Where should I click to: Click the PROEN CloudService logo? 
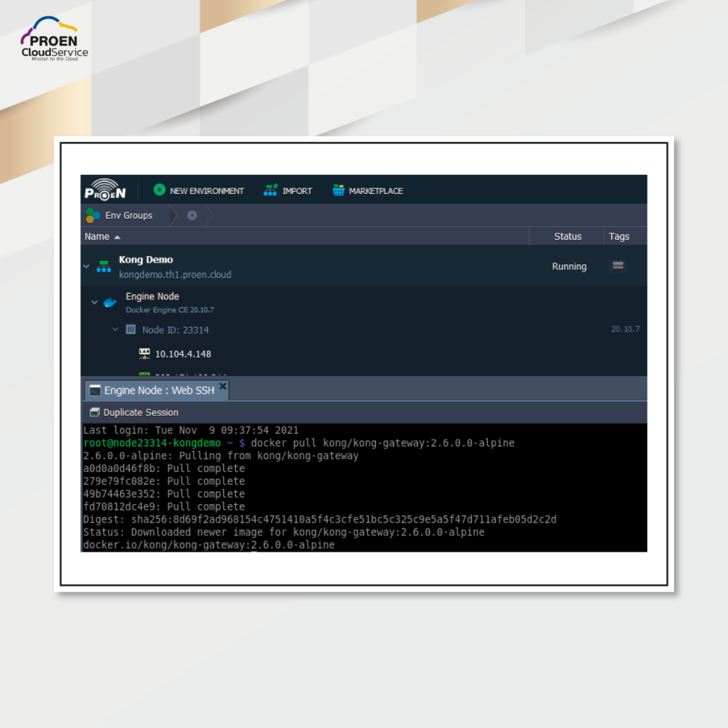tap(54, 39)
